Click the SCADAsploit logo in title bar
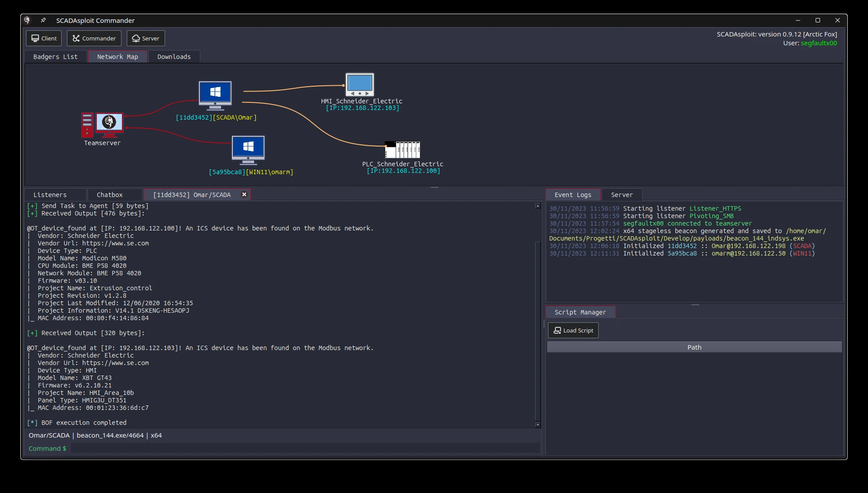This screenshot has width=868, height=493. [27, 20]
